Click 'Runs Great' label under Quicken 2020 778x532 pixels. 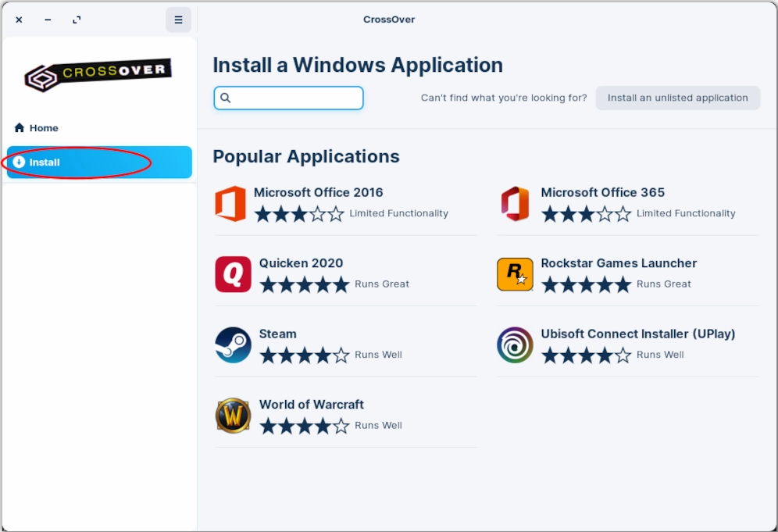(x=382, y=284)
